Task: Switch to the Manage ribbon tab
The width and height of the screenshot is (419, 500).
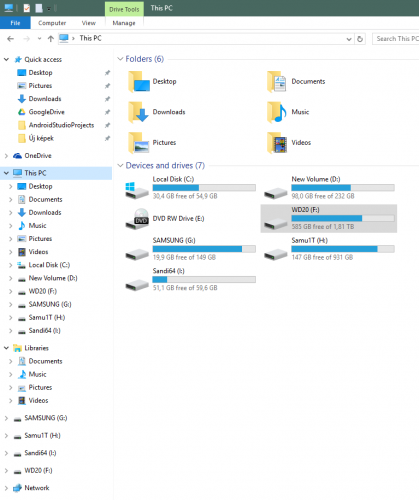Action: (x=124, y=23)
